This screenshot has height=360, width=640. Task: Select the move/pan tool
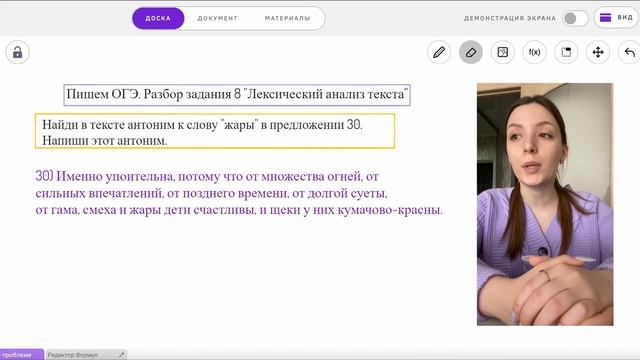(598, 52)
